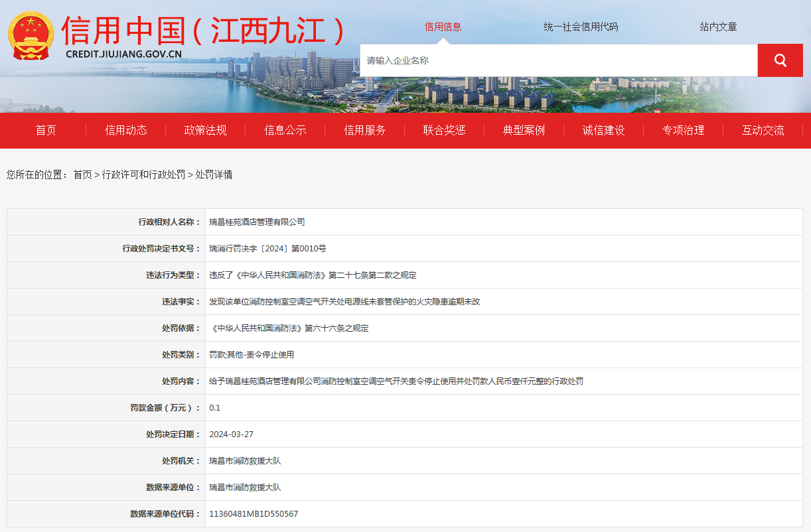Click the source code 11360481MB1D550567

click(254, 514)
